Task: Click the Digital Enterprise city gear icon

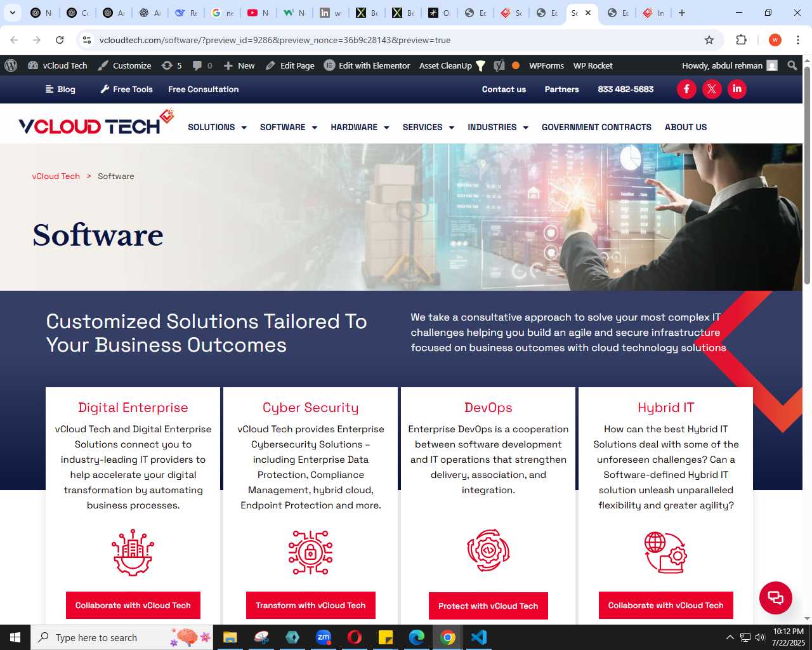Action: tap(133, 552)
